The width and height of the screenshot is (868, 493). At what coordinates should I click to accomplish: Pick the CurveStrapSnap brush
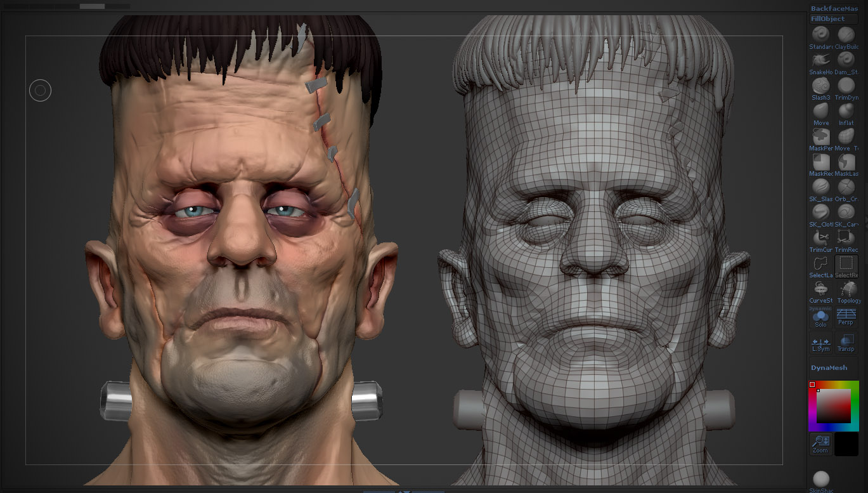(x=821, y=292)
